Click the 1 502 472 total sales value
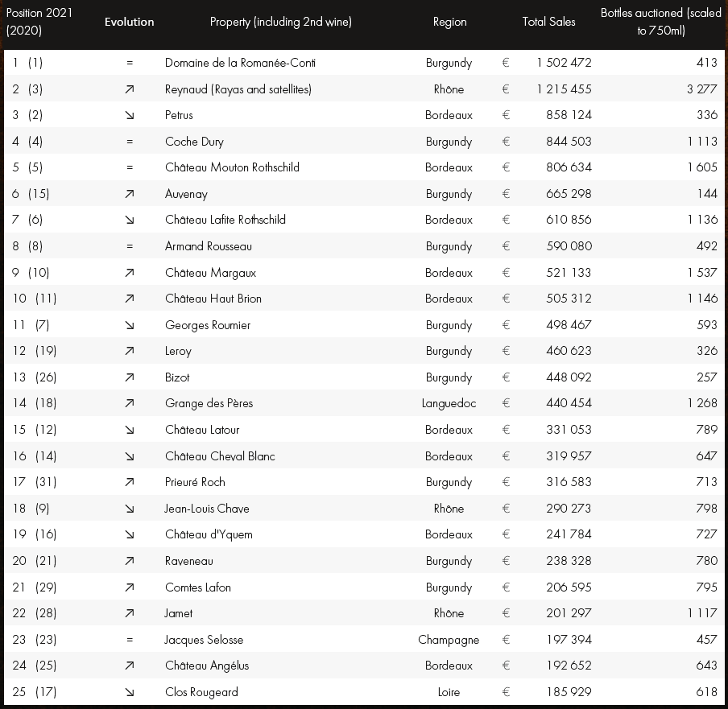The image size is (728, 709). 564,63
